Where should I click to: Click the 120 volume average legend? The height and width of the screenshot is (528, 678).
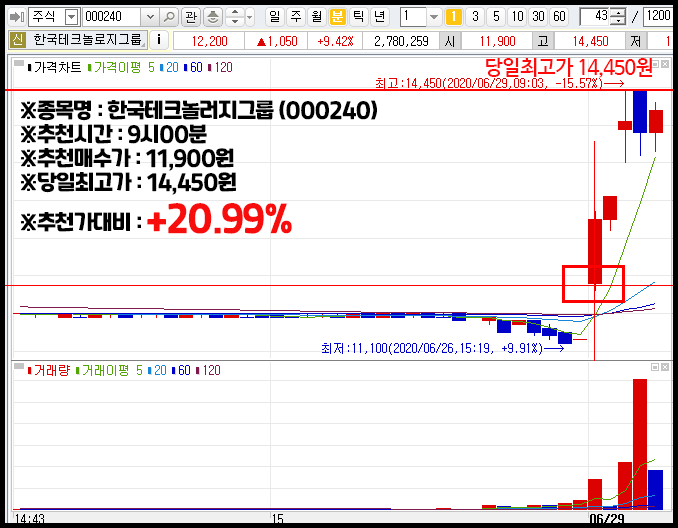[x=208, y=371]
